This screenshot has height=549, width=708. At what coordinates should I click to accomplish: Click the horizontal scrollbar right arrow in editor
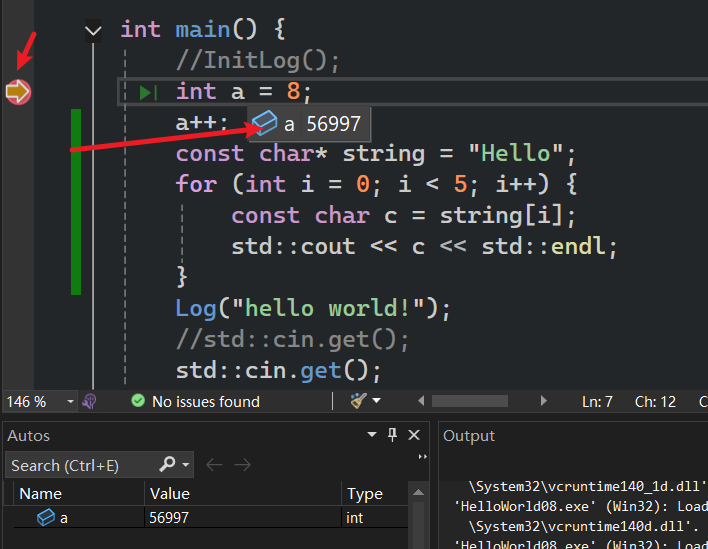[544, 401]
